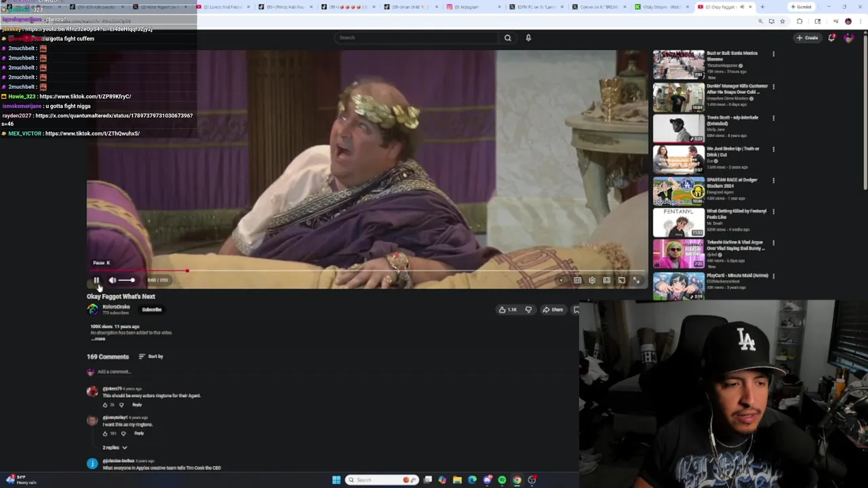
Task: Expand the 2 replies thread
Action: click(115, 447)
